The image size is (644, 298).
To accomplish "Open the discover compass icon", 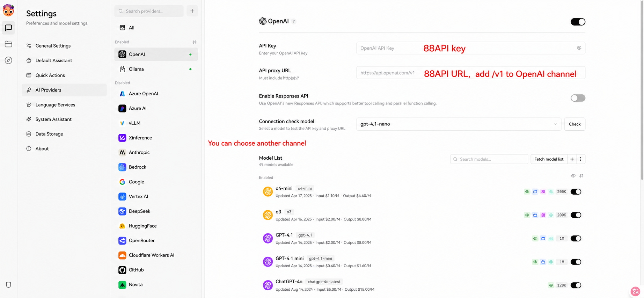I will tap(8, 60).
